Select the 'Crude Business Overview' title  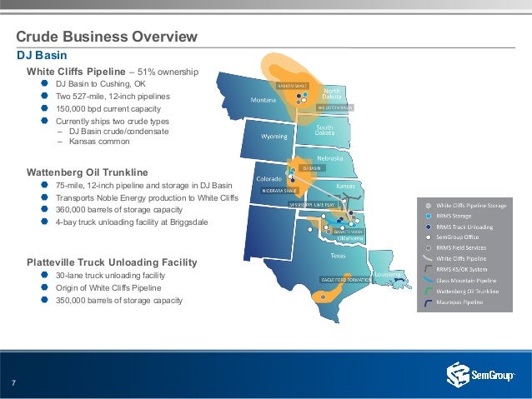[107, 37]
